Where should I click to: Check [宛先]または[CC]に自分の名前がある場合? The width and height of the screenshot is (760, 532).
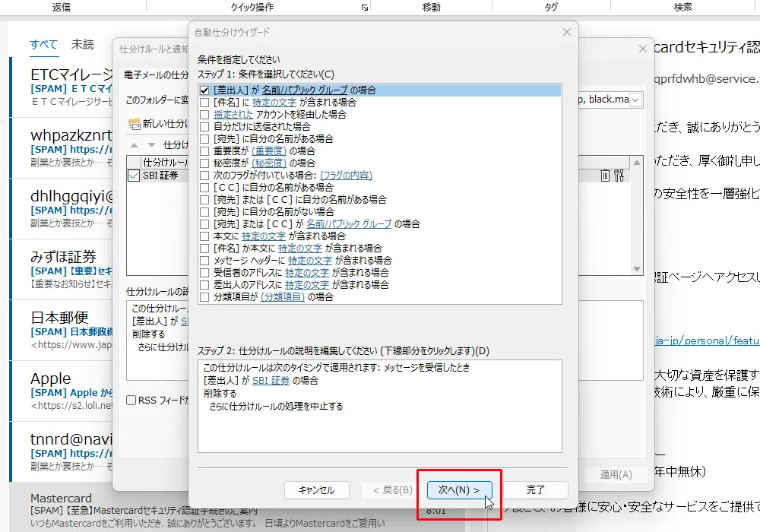coord(204,199)
